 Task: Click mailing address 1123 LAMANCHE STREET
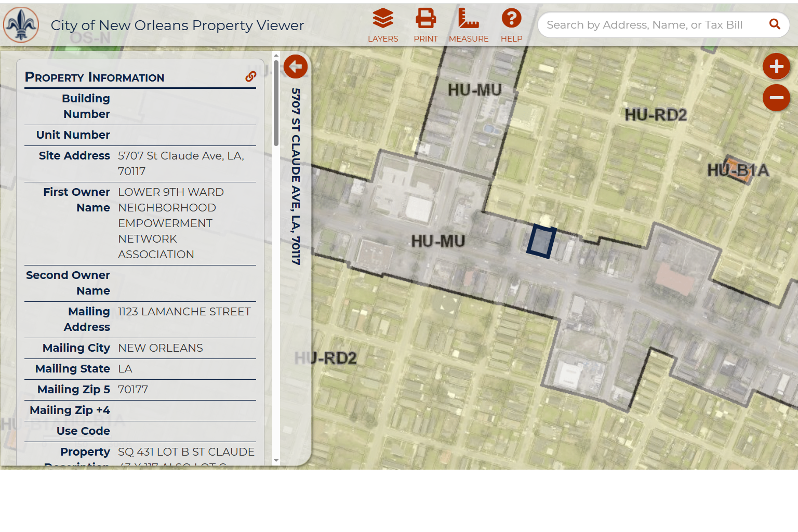pyautogui.click(x=184, y=312)
